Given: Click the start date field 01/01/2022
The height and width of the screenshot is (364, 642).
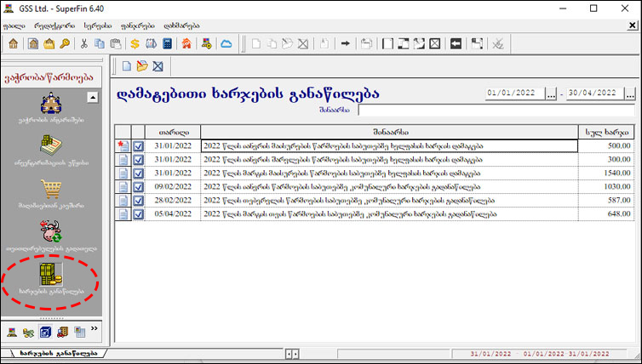Looking at the screenshot, I should (x=515, y=94).
